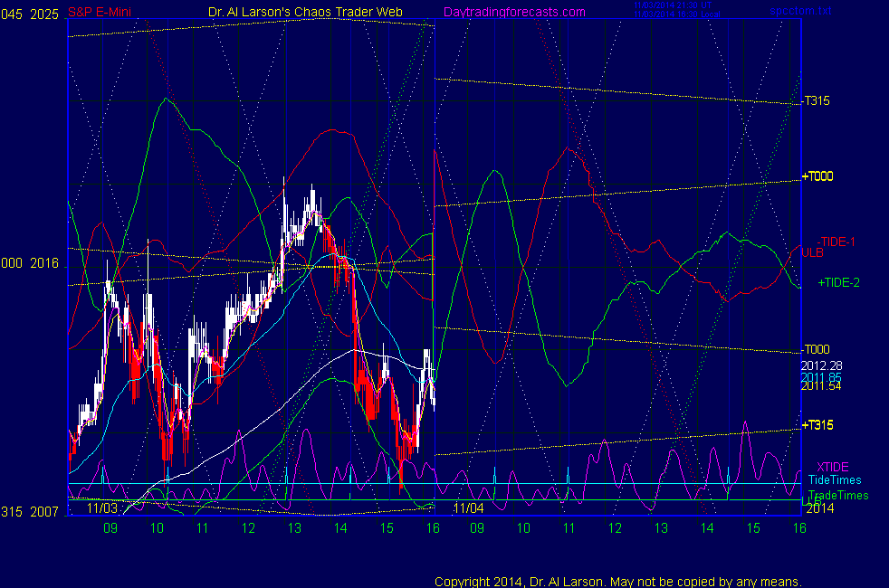This screenshot has height=588, width=889.
Task: Click the "-T000" line label
Action: click(816, 349)
